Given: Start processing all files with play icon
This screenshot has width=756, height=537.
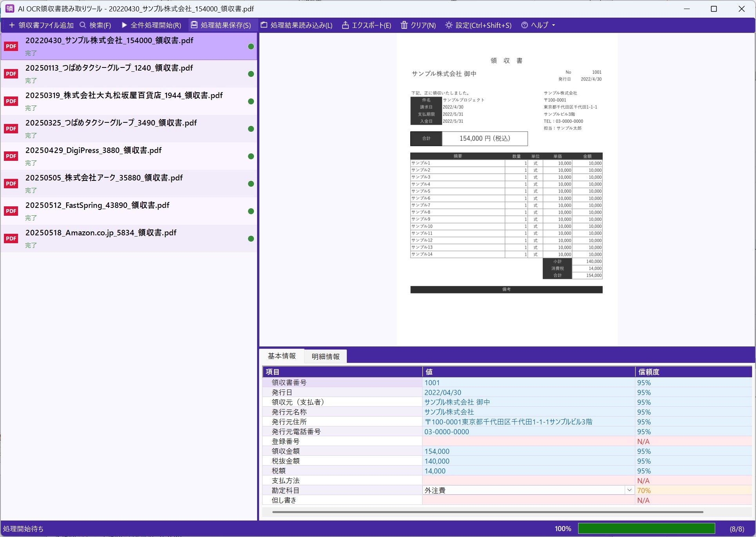Looking at the screenshot, I should coord(124,25).
